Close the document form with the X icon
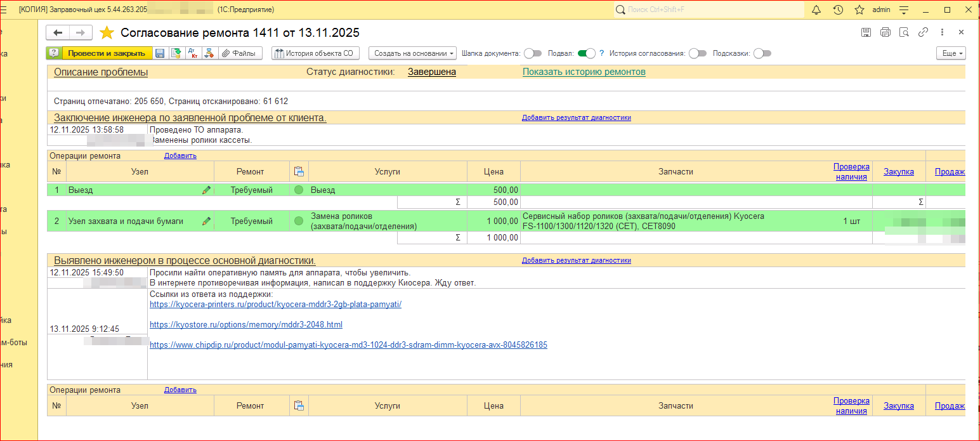The width and height of the screenshot is (980, 441). point(961,32)
